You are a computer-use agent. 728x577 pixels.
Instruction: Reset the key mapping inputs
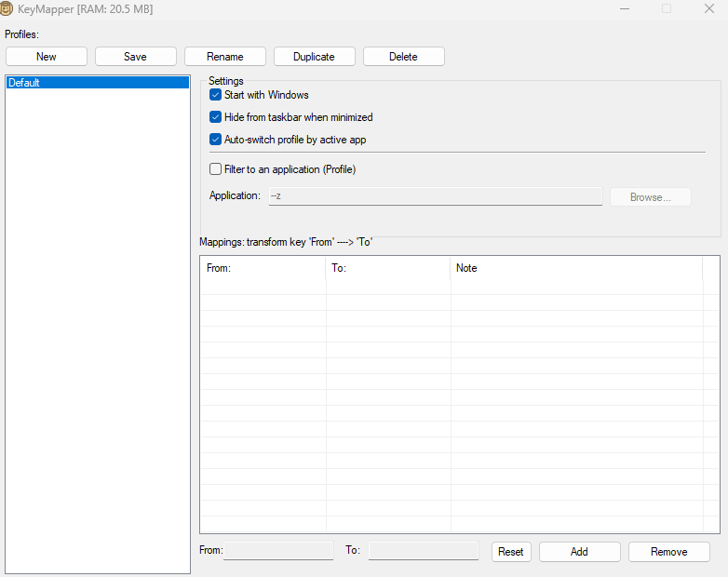[x=511, y=552]
